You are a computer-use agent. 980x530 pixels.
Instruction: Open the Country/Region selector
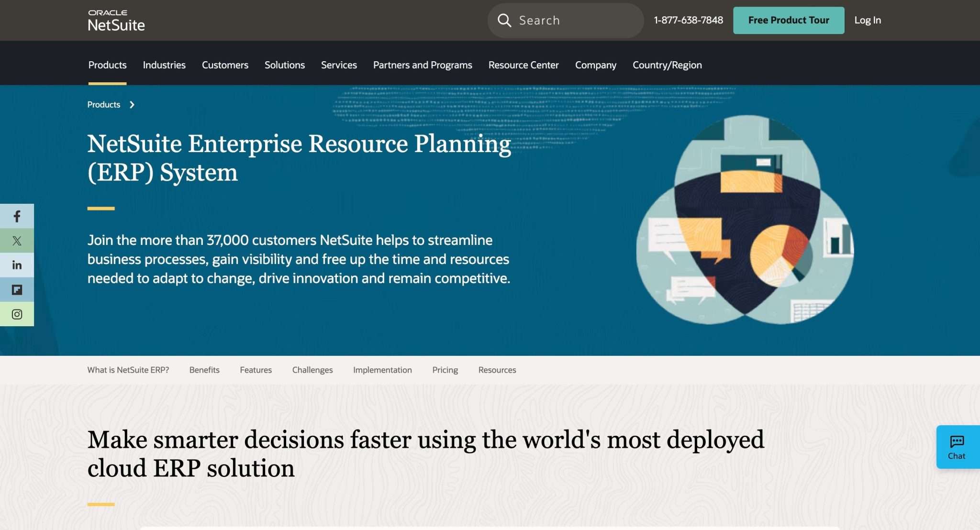667,65
